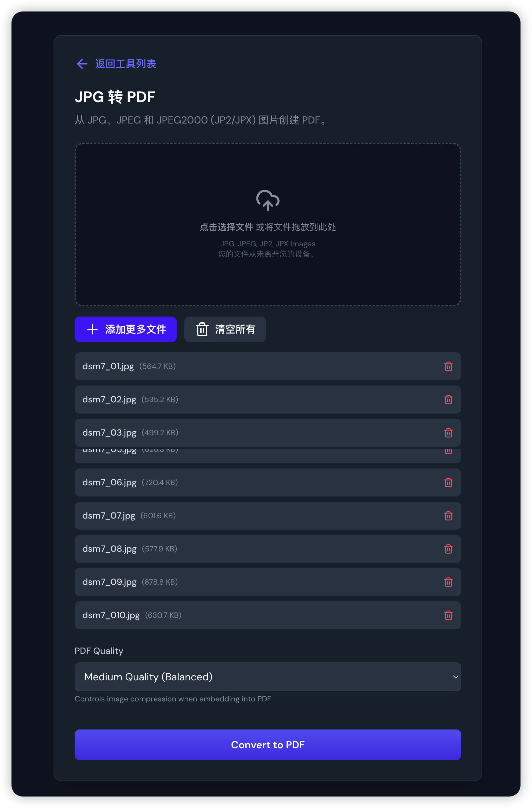532x808 pixels.
Task: Click the cloud upload icon
Action: (268, 200)
